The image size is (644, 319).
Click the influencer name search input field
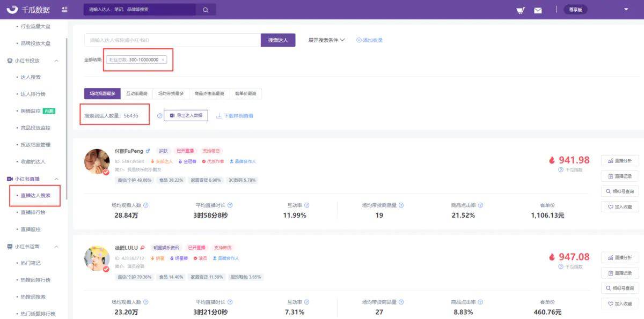coord(172,40)
